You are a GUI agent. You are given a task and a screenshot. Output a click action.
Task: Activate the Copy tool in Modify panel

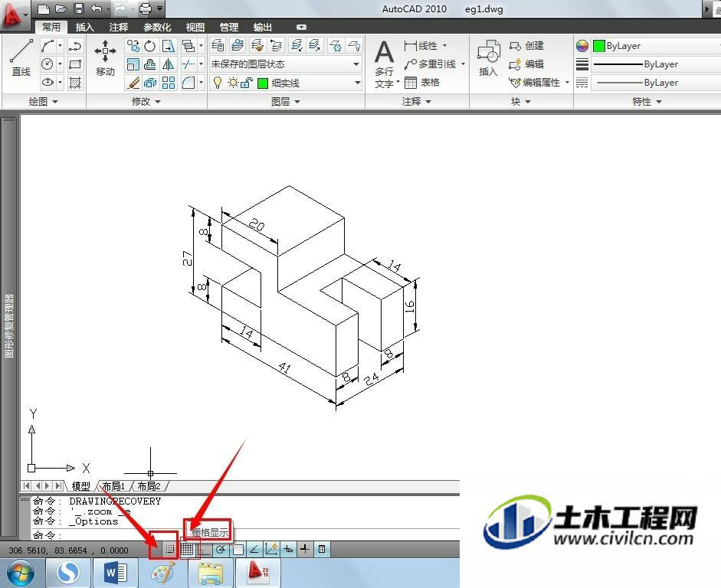133,45
